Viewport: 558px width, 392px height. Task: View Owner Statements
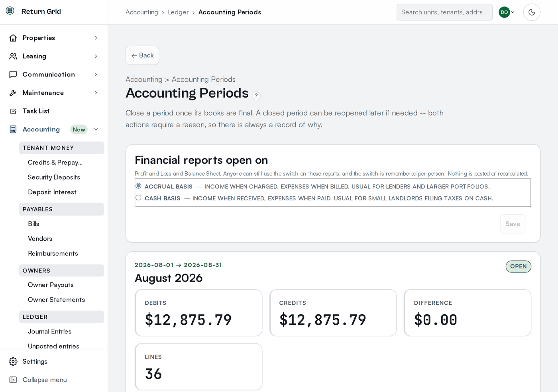pos(56,300)
